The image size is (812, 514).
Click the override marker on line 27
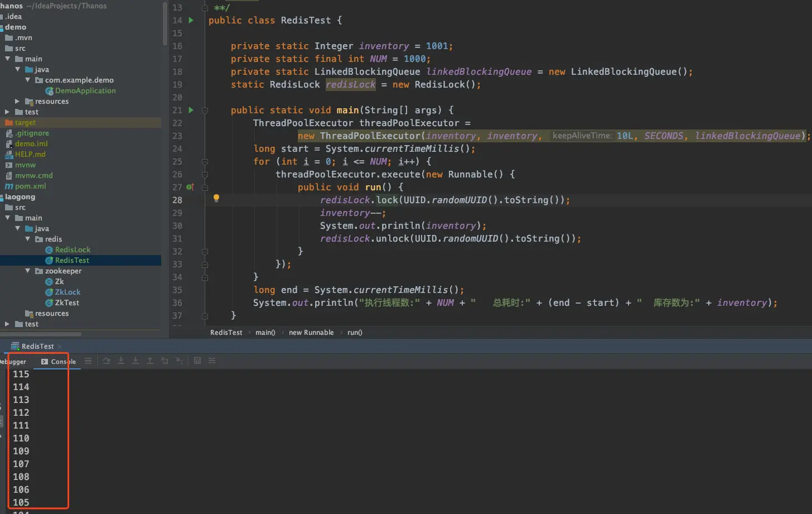coord(190,187)
